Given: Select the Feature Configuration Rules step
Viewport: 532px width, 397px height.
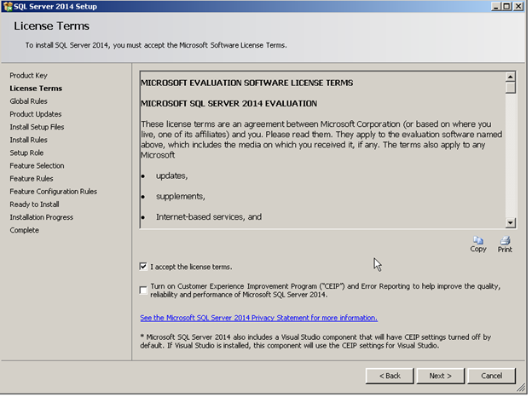Looking at the screenshot, I should pyautogui.click(x=54, y=193).
